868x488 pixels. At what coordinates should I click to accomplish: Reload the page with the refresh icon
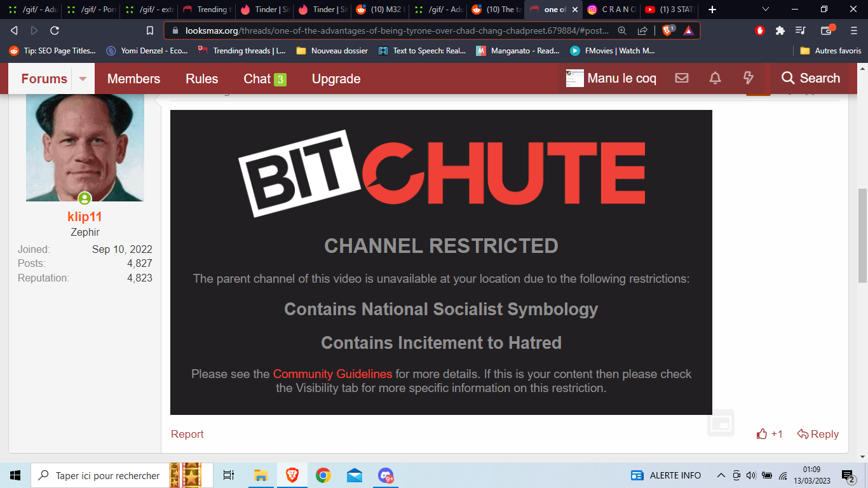coord(55,30)
